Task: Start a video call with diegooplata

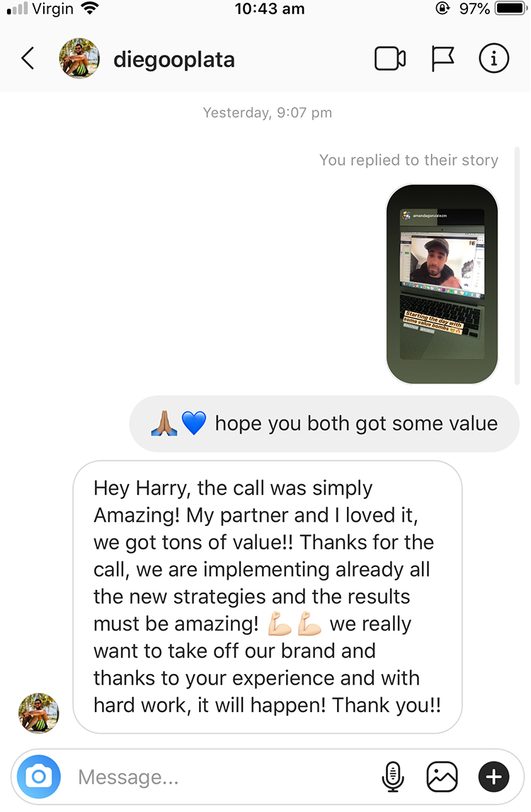Action: (x=390, y=59)
